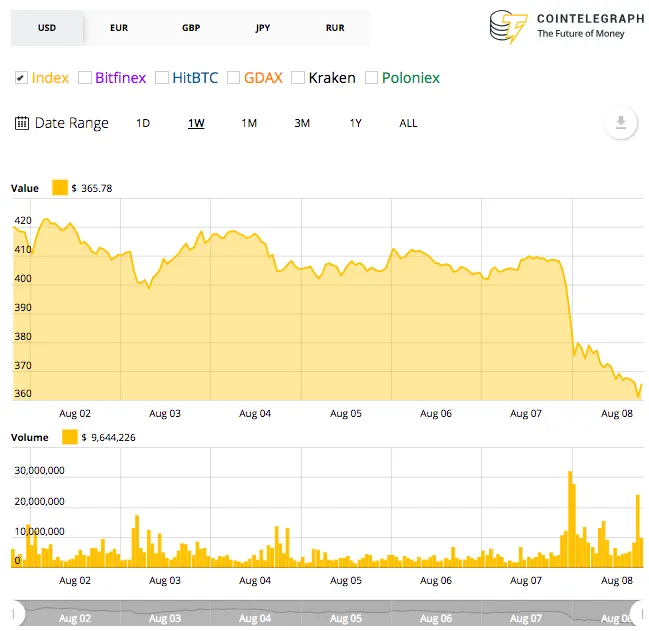
Task: Set range to 1D
Action: (143, 123)
